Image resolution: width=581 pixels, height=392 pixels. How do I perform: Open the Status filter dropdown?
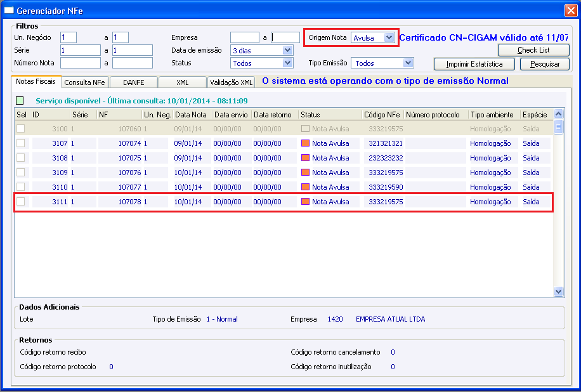[287, 63]
